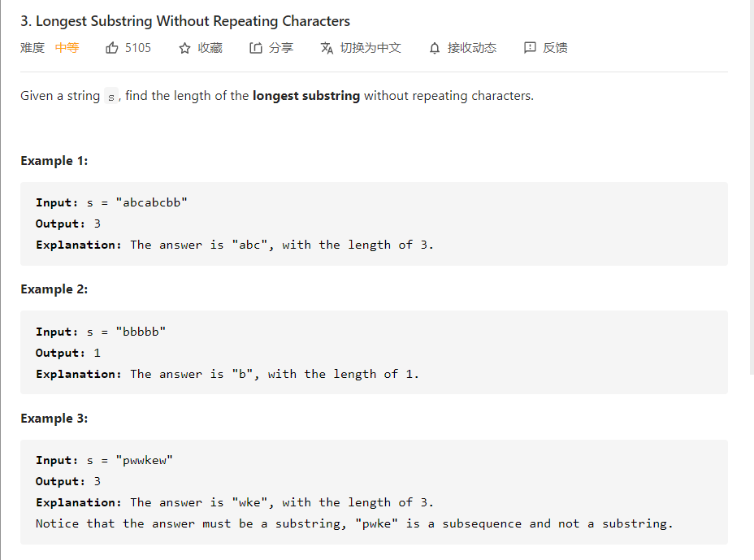Click the feedback speech-bubble icon
This screenshot has height=560, width=754.
tap(530, 48)
